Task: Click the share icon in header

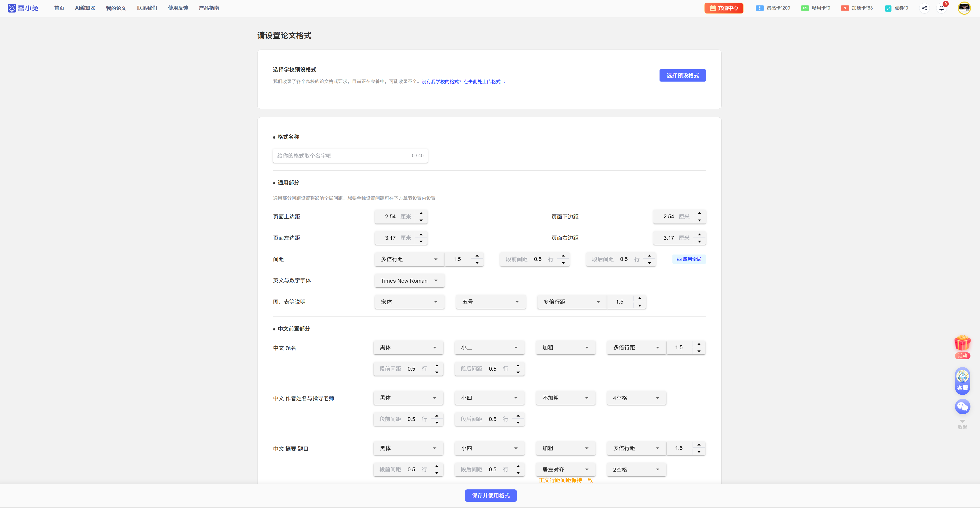Action: coord(924,8)
